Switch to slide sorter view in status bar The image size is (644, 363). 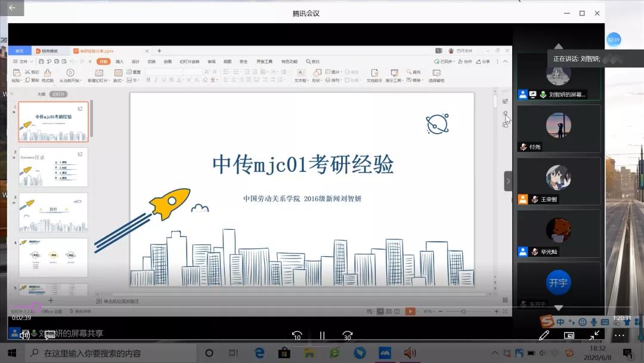[389, 311]
